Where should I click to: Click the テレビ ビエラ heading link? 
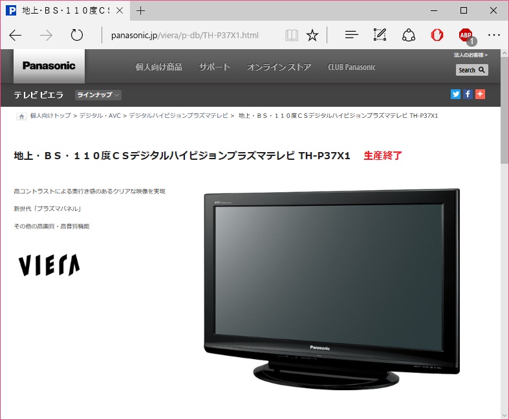[x=39, y=95]
